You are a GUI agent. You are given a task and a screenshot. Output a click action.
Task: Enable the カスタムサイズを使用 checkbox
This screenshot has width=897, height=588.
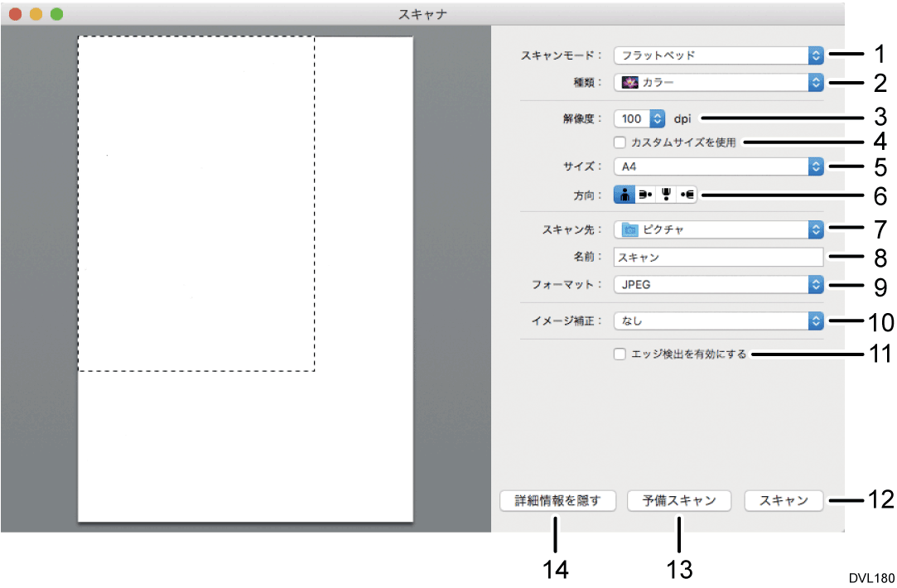[x=620, y=142]
